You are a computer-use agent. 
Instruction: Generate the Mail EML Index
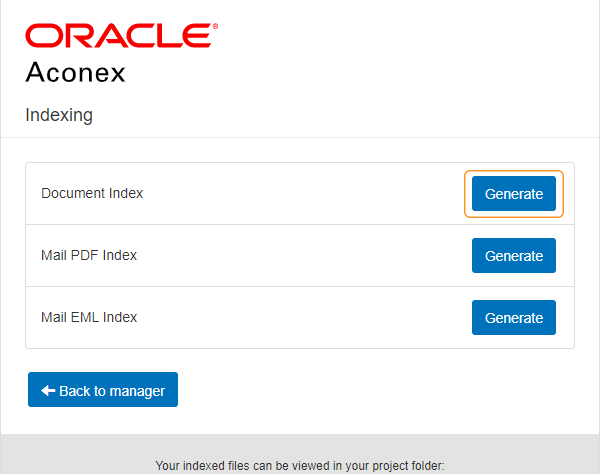[x=514, y=318]
